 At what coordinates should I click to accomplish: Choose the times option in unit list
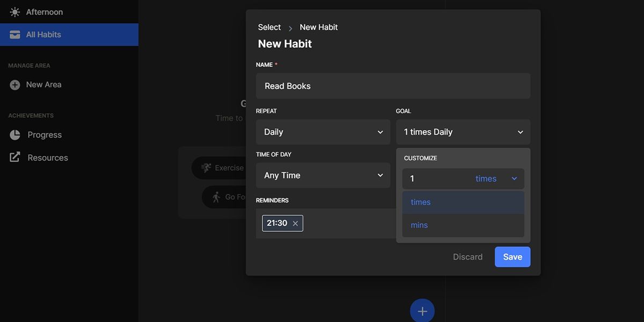click(x=463, y=202)
